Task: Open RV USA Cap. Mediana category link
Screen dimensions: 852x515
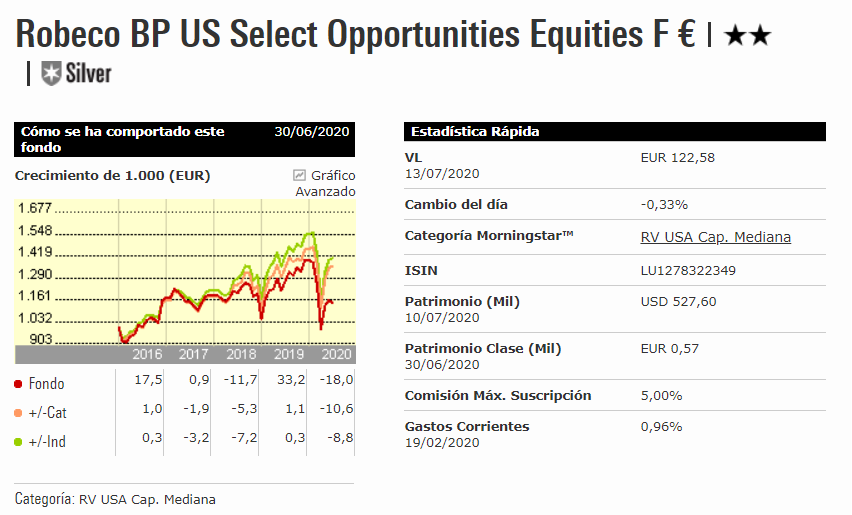Action: point(715,237)
